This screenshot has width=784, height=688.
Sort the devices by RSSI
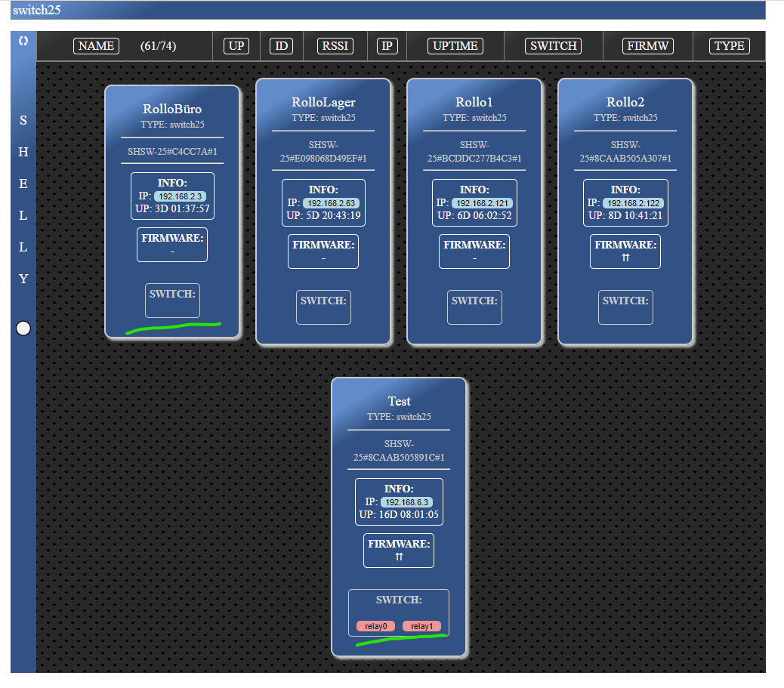335,46
